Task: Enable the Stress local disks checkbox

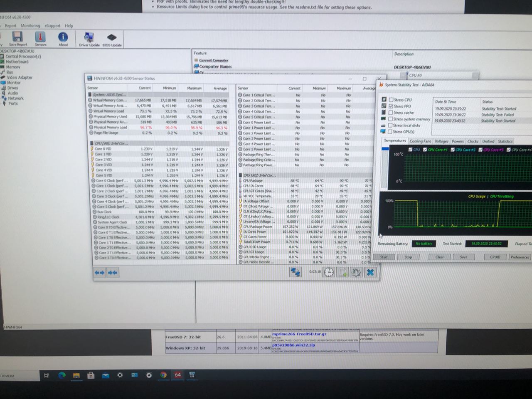Action: pyautogui.click(x=390, y=125)
